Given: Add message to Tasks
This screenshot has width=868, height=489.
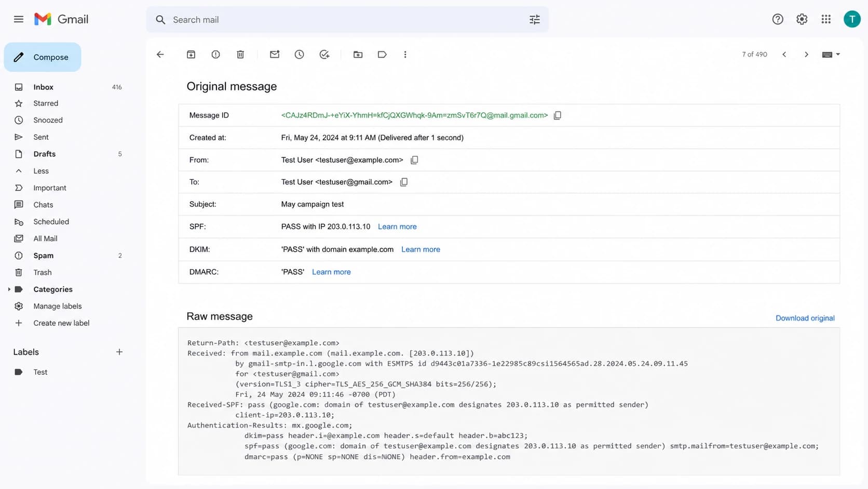Looking at the screenshot, I should coord(324,55).
